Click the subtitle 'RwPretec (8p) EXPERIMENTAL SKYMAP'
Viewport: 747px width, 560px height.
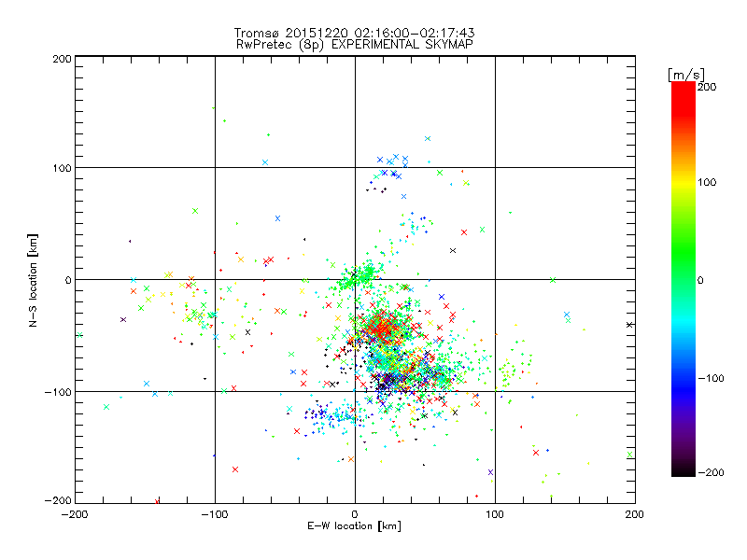coord(355,44)
